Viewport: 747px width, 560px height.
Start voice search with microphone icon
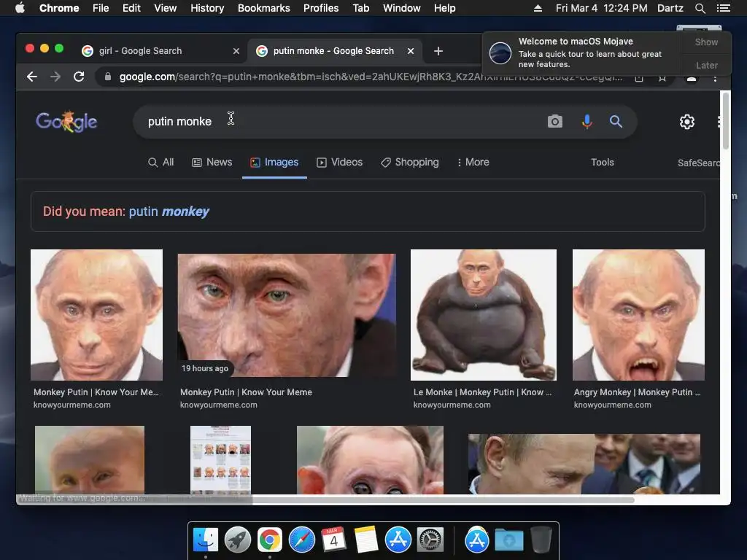tap(587, 122)
